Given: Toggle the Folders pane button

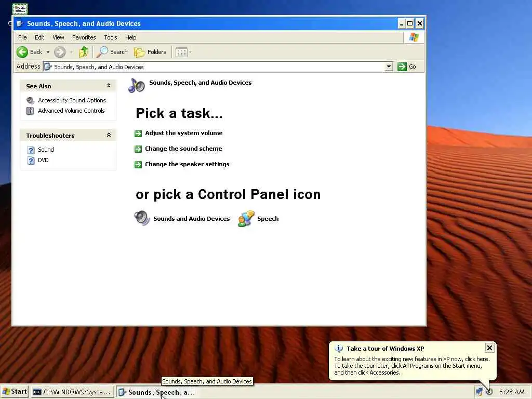Looking at the screenshot, I should click(x=150, y=52).
